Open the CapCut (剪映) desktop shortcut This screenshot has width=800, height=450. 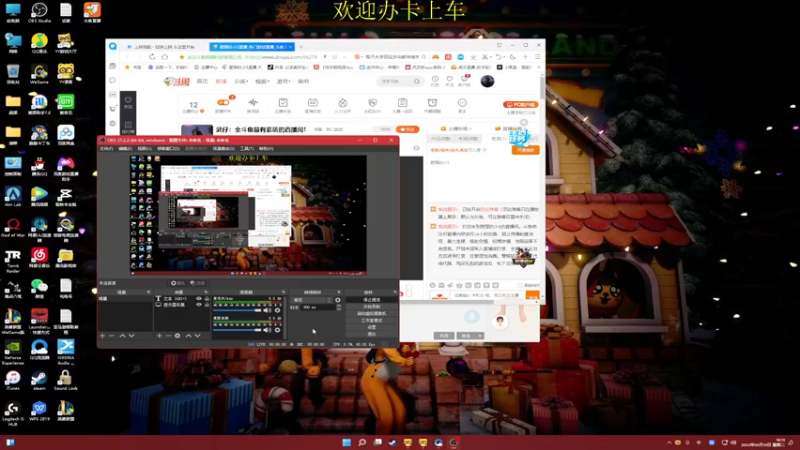click(x=65, y=196)
